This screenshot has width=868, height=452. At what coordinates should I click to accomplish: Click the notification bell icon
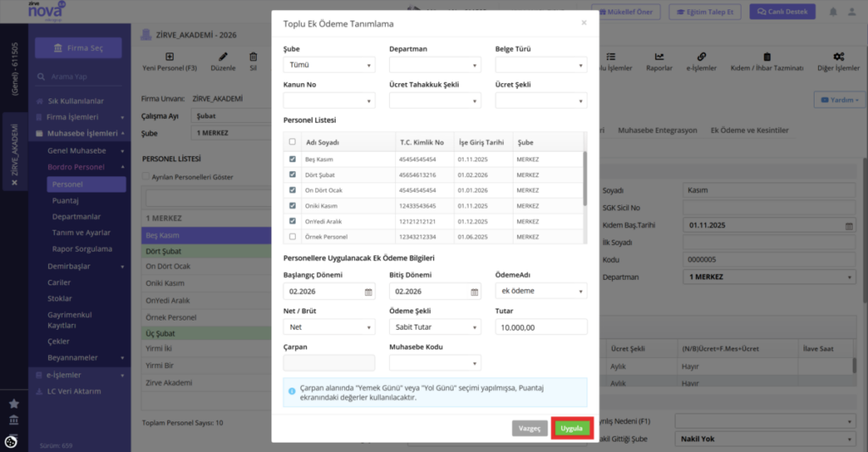click(833, 12)
